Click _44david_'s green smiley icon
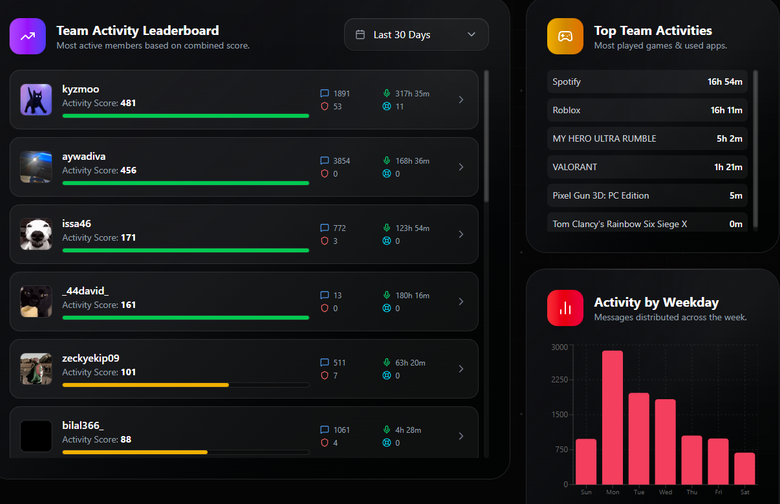The height and width of the screenshot is (504, 780). [386, 308]
